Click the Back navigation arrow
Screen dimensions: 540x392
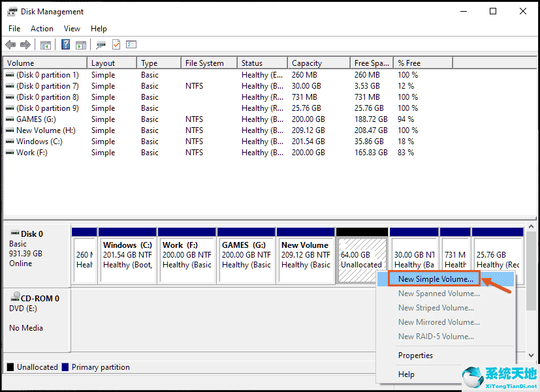(x=10, y=44)
